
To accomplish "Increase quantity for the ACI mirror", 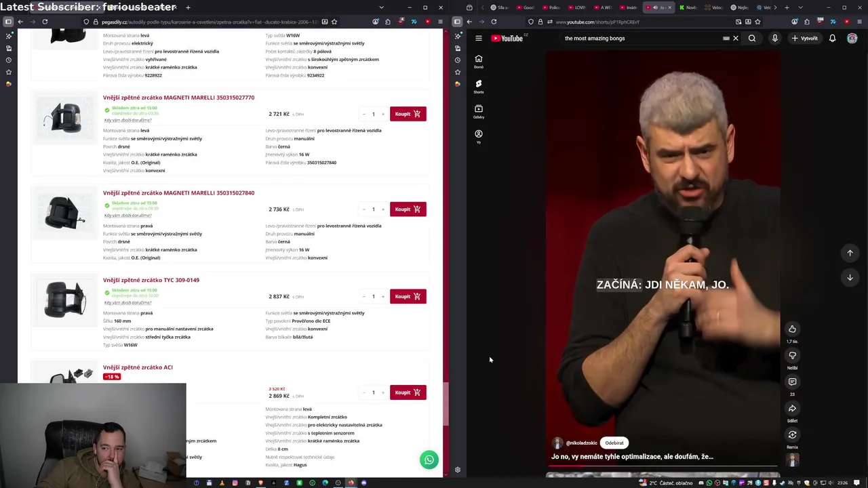I will click(382, 392).
